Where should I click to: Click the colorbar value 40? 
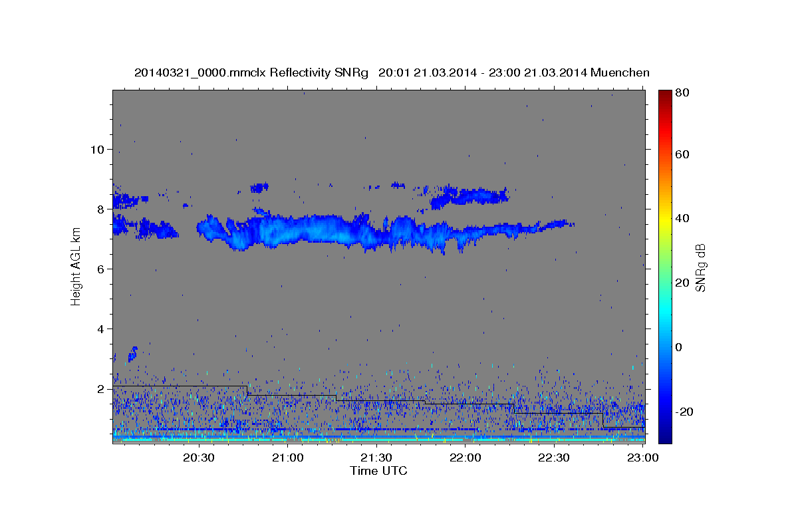(682, 218)
